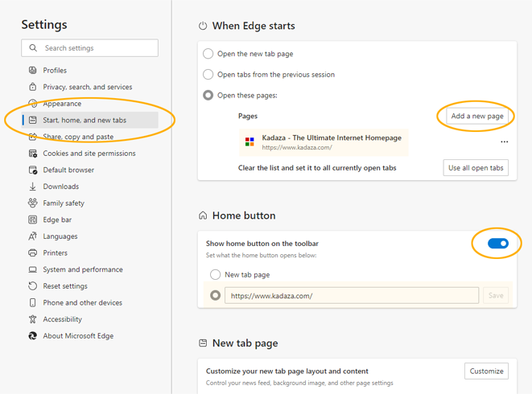The image size is (532, 394).
Task: Click the house icon beside Home button heading
Action: (203, 215)
